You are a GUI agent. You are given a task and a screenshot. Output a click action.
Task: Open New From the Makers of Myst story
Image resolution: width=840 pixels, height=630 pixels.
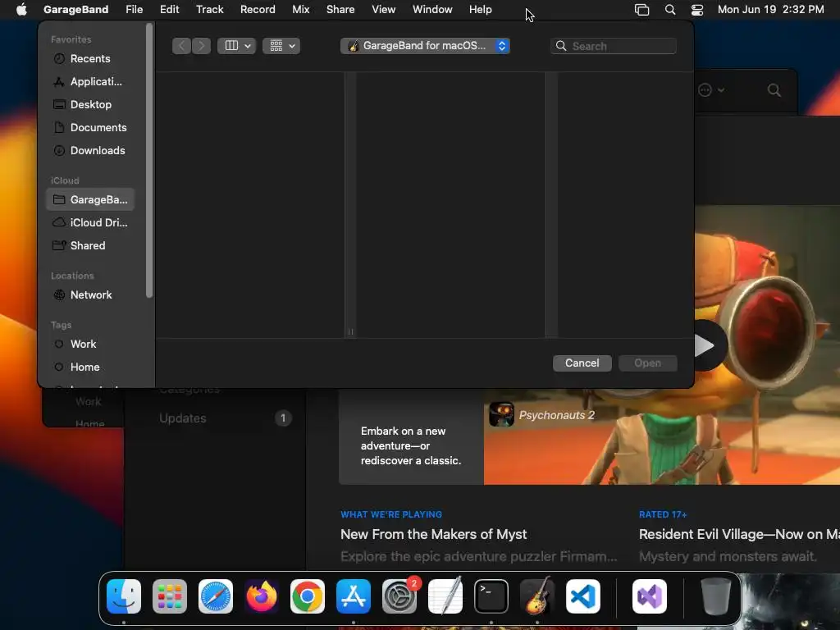point(433,535)
